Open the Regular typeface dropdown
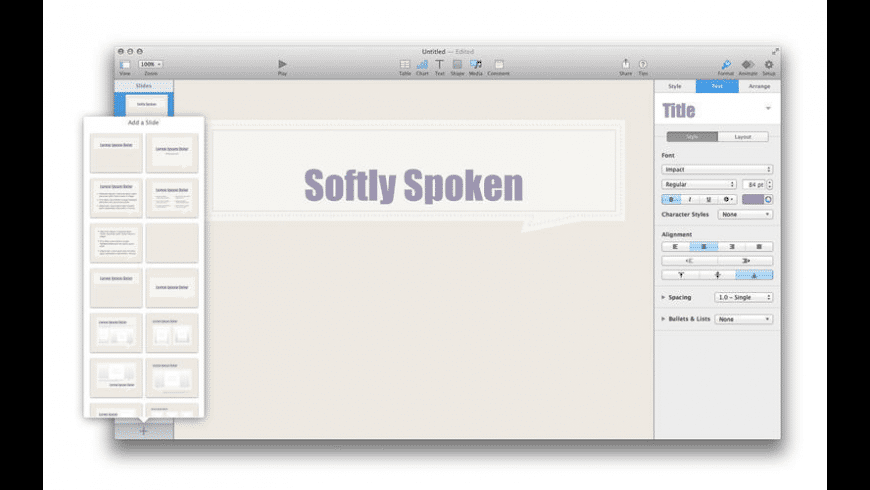Viewport: 870px width, 490px height. pos(699,184)
